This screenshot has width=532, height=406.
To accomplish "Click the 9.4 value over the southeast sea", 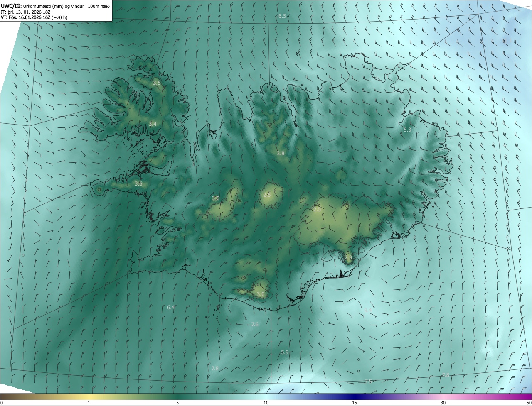I will [368, 310].
